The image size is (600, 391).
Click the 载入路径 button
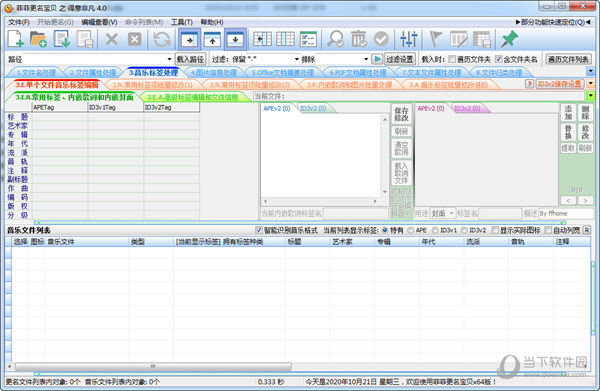[x=191, y=59]
